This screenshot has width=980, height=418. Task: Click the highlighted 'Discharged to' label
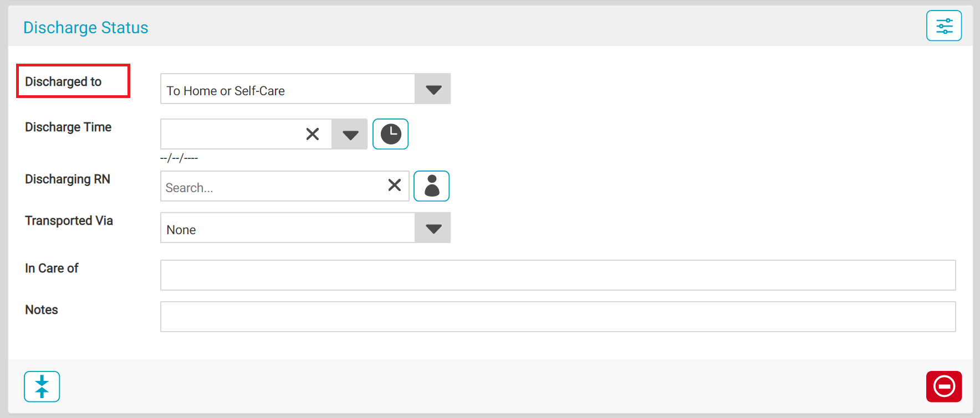[63, 82]
